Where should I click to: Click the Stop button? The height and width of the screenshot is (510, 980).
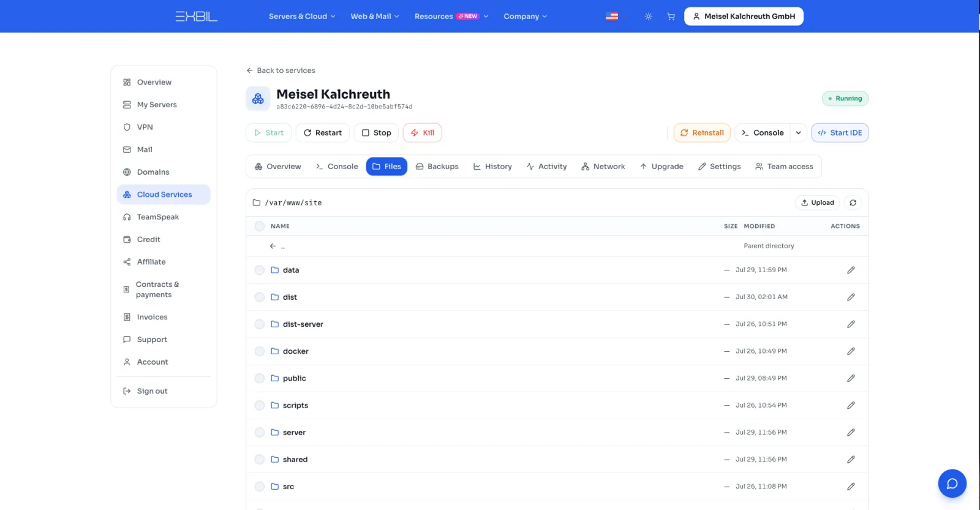pos(377,133)
